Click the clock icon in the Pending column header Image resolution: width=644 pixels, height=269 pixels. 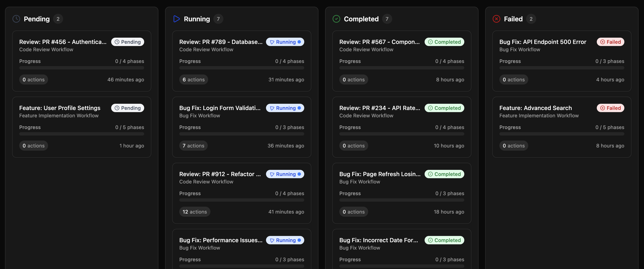click(x=16, y=19)
